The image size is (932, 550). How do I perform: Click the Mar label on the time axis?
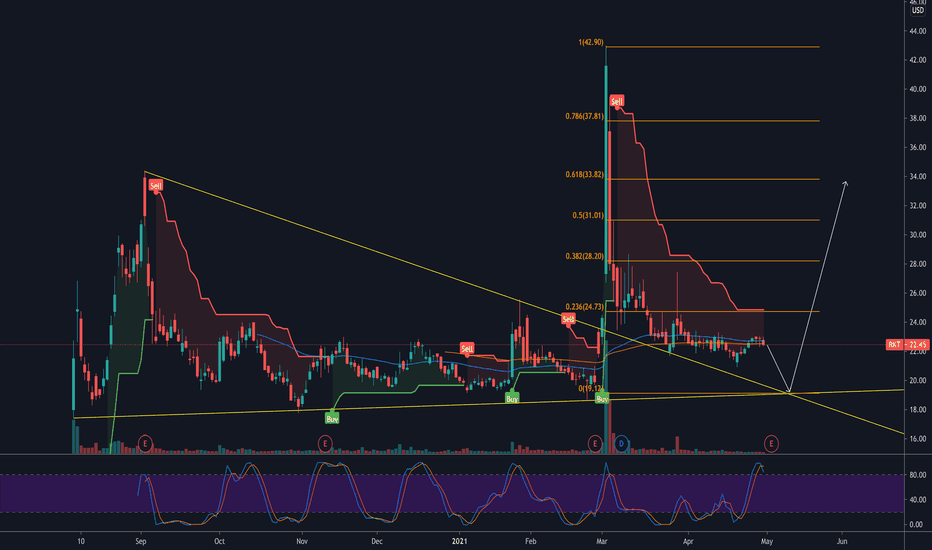tap(602, 541)
